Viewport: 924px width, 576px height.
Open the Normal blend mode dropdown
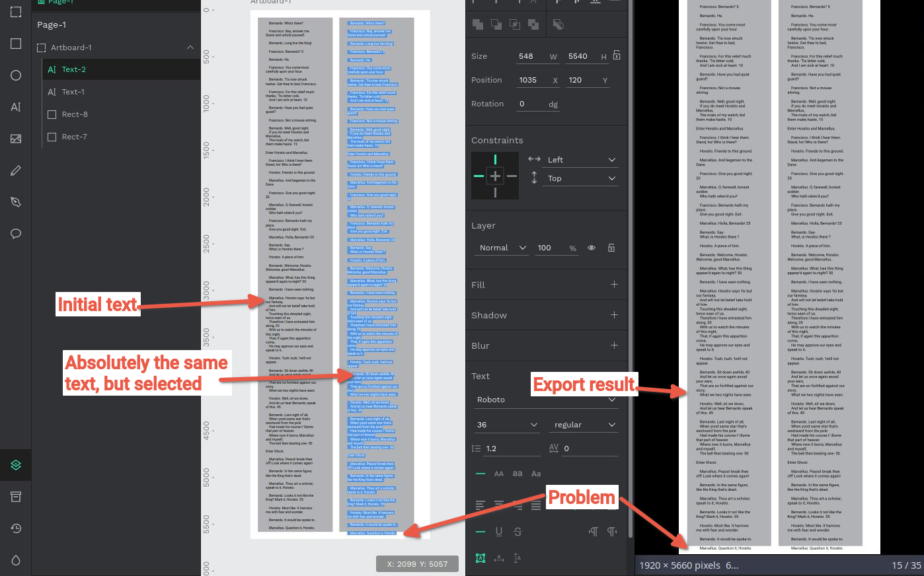click(501, 247)
